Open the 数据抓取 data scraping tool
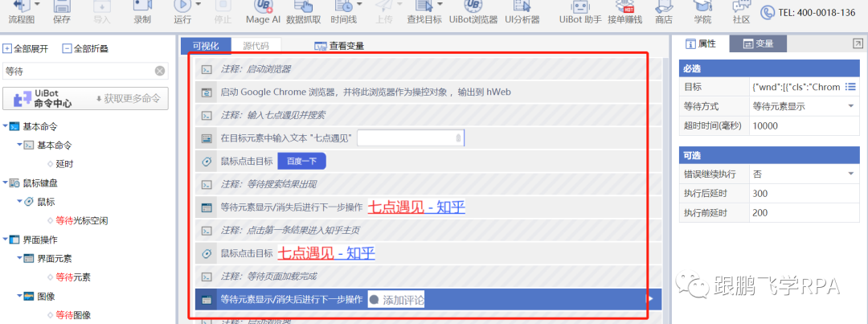This screenshot has width=868, height=324. click(x=303, y=12)
